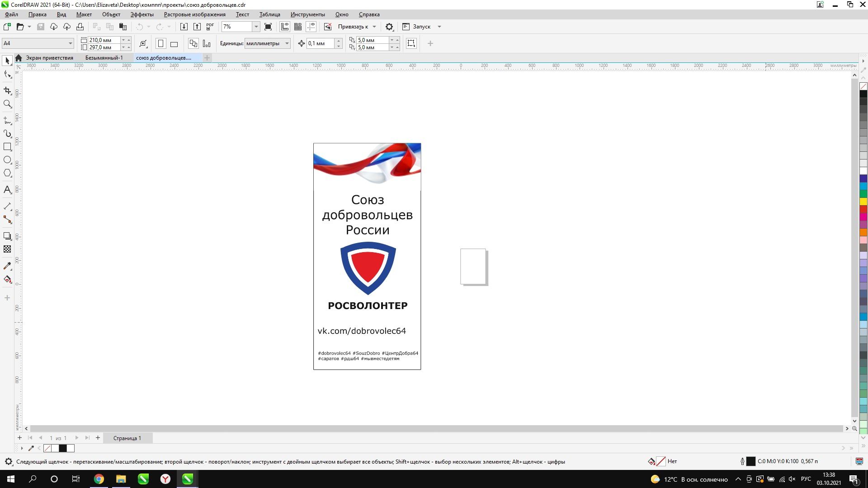
Task: Select the Freehand drawing tool
Action: pos(7,120)
